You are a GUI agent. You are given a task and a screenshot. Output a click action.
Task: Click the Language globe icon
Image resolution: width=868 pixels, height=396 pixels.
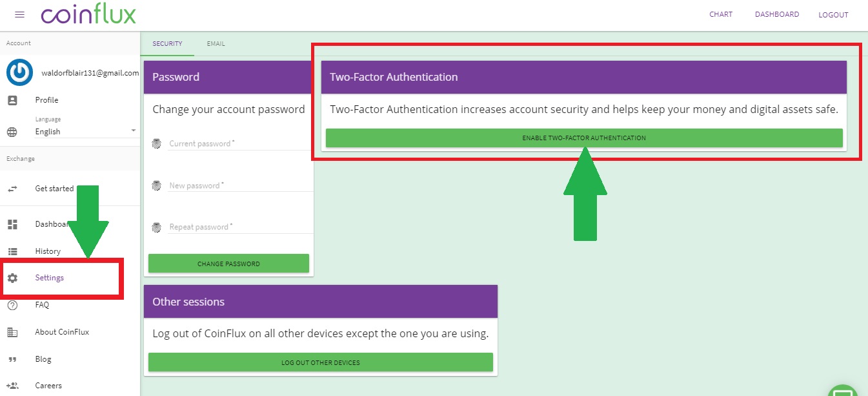click(x=12, y=132)
